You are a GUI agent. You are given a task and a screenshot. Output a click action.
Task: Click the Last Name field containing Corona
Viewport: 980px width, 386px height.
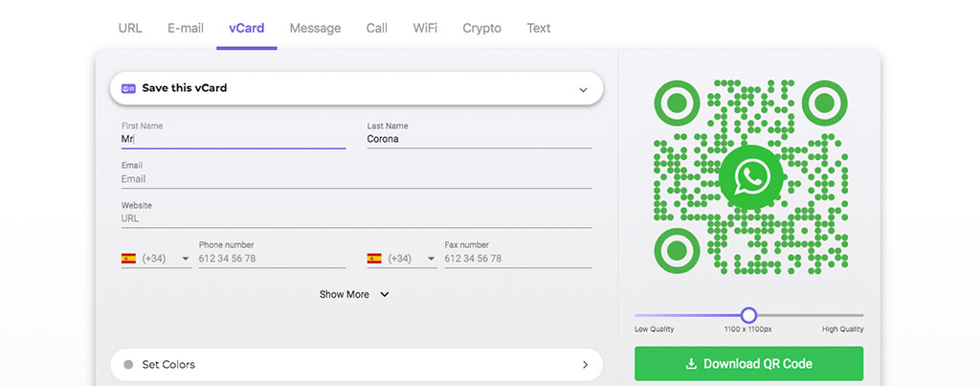[x=479, y=139]
